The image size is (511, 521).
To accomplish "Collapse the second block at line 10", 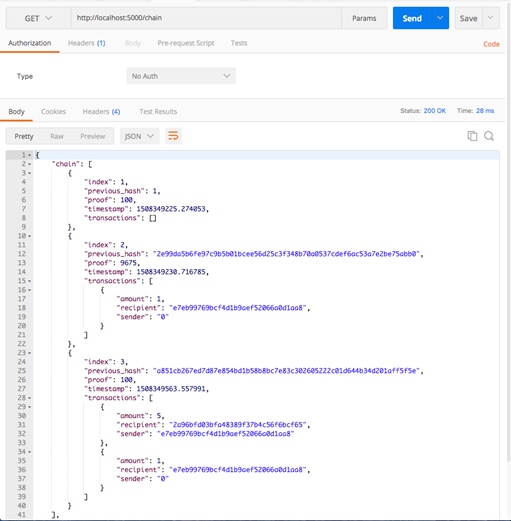I will (29, 236).
